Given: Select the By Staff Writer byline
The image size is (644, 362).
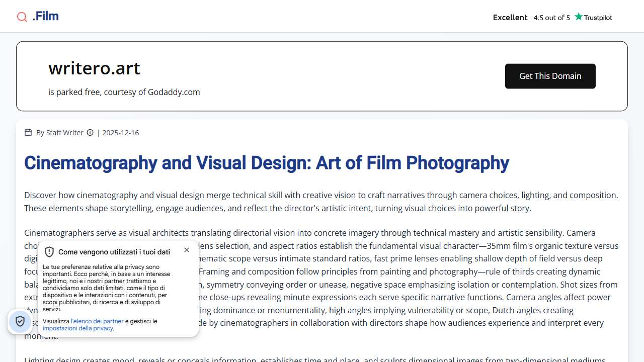Looking at the screenshot, I should (59, 133).
